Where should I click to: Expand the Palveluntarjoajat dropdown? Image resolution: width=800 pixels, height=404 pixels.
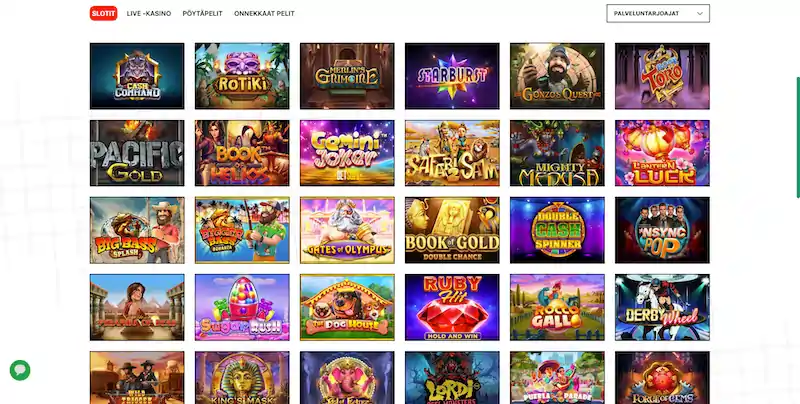658,13
